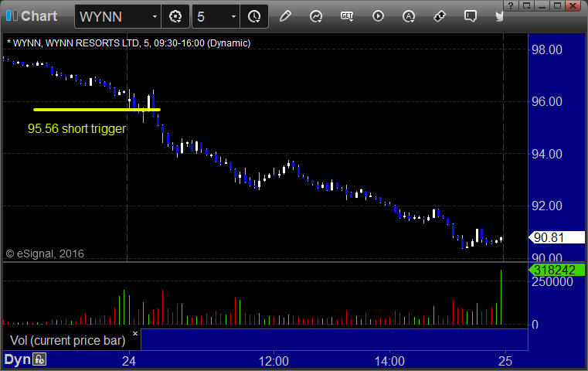Select the yellow short trigger line

pyautogui.click(x=97, y=110)
